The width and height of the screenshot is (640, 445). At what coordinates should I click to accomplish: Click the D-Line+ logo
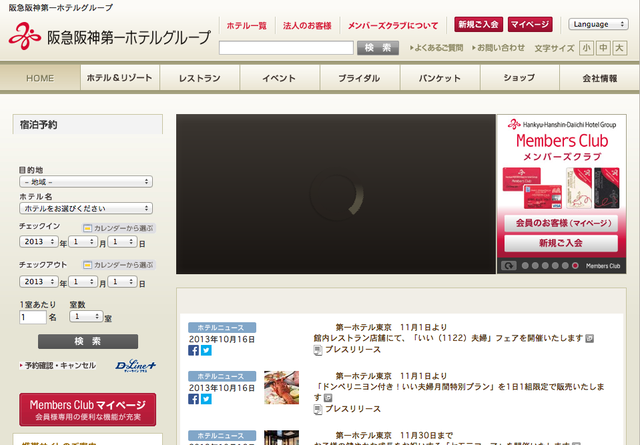point(136,365)
